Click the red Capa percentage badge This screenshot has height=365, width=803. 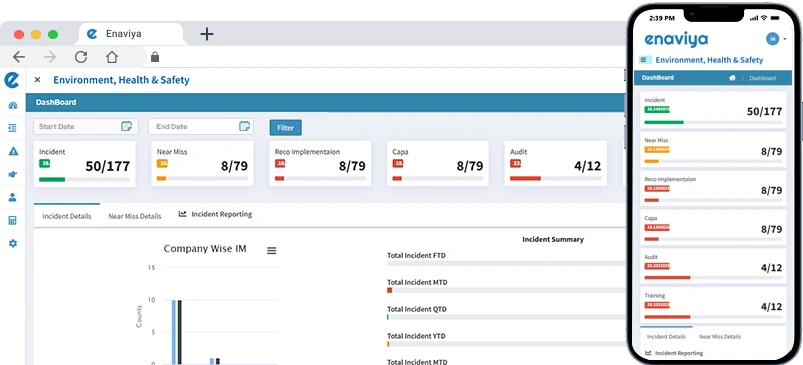[397, 164]
